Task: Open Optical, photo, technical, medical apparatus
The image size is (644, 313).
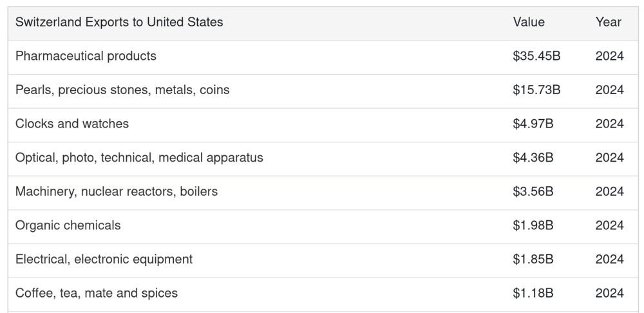Action: [x=139, y=158]
